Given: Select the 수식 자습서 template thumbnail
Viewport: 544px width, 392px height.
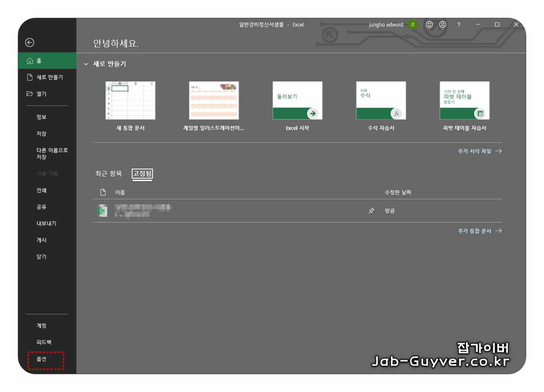Looking at the screenshot, I should point(381,101).
